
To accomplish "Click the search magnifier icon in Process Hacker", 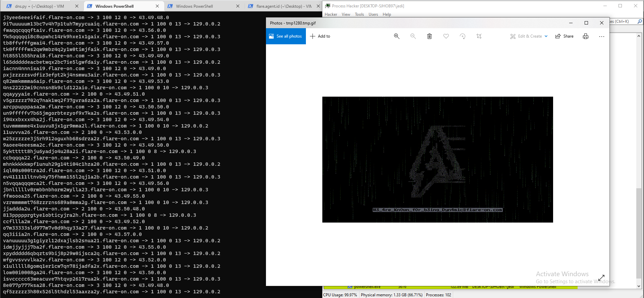I will (640, 21).
